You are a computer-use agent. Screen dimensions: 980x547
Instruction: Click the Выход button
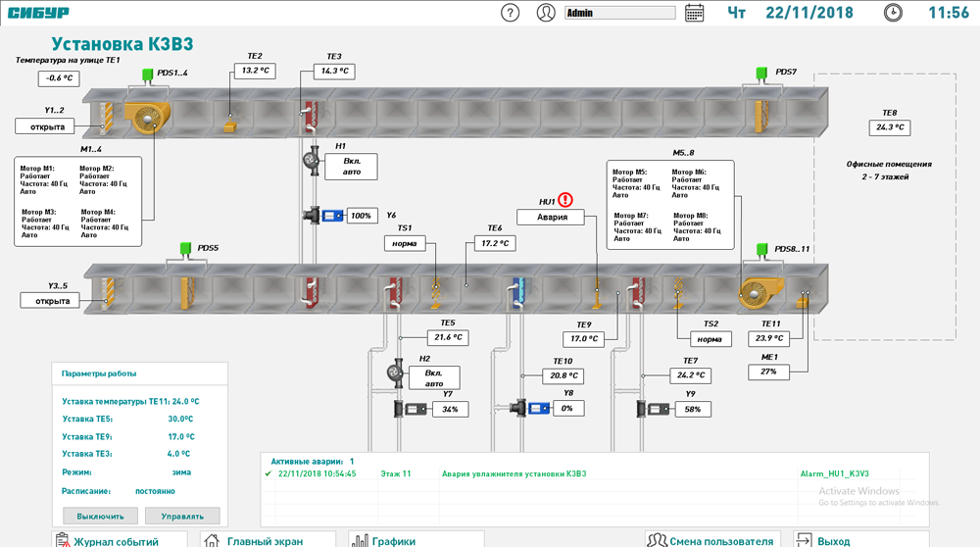(x=861, y=539)
